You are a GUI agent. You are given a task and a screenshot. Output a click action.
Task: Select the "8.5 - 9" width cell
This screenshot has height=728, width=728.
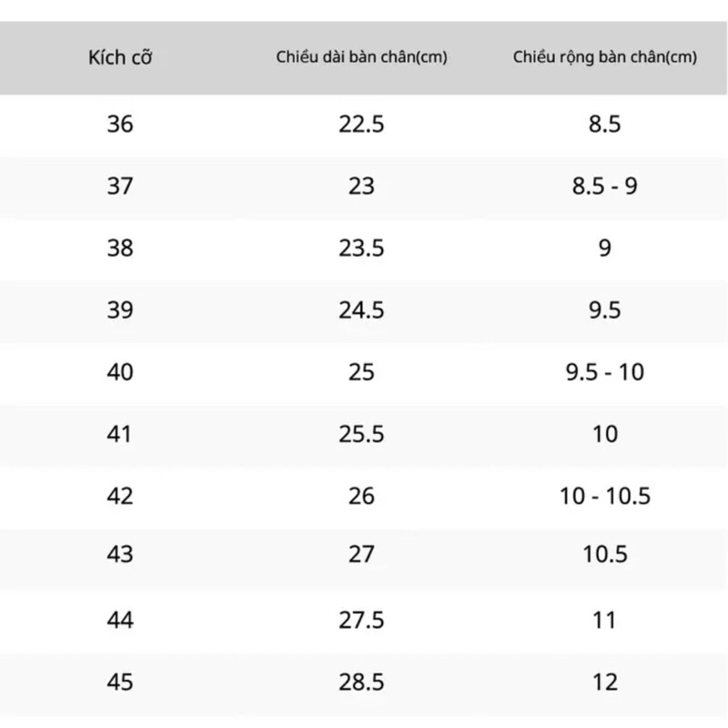click(604, 187)
